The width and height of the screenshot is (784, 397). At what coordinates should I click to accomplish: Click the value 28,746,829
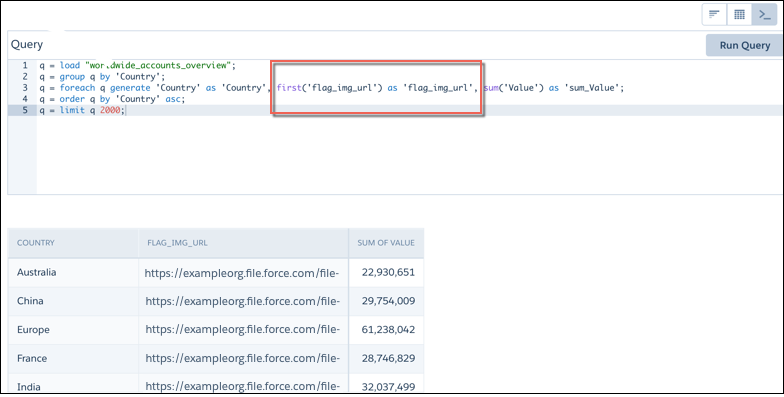(x=388, y=358)
